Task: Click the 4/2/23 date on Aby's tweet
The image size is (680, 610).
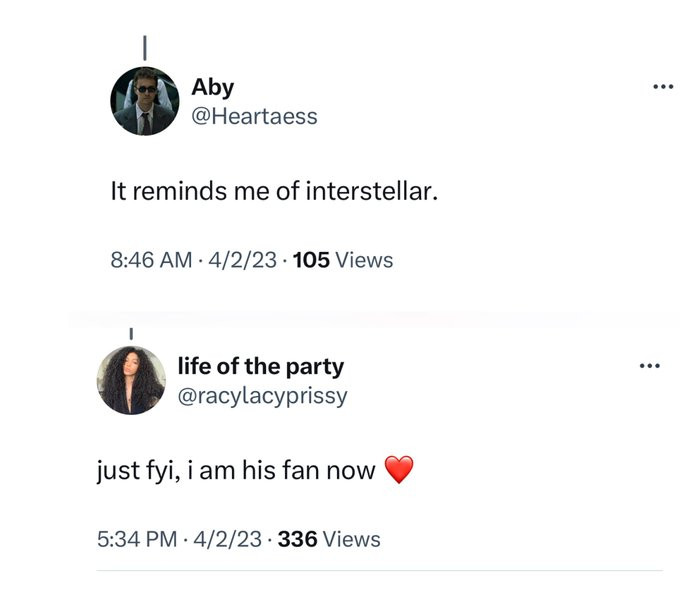Action: coord(242,260)
